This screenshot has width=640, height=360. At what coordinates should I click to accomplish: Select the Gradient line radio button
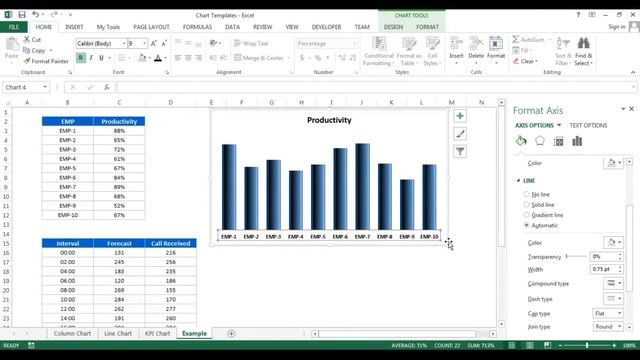pyautogui.click(x=527, y=215)
